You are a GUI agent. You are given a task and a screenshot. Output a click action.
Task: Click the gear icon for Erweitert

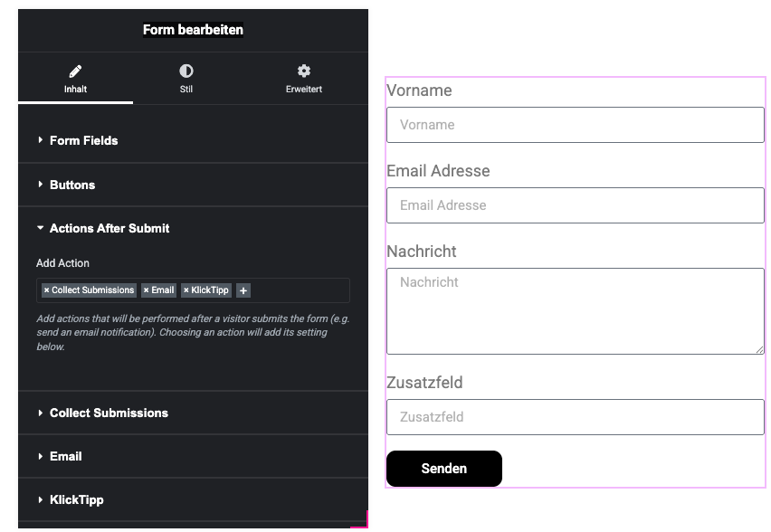point(304,71)
